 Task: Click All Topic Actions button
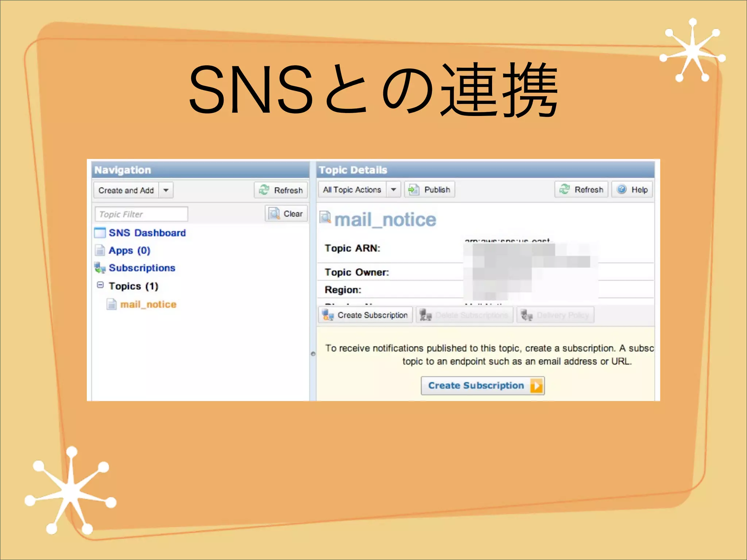[352, 190]
